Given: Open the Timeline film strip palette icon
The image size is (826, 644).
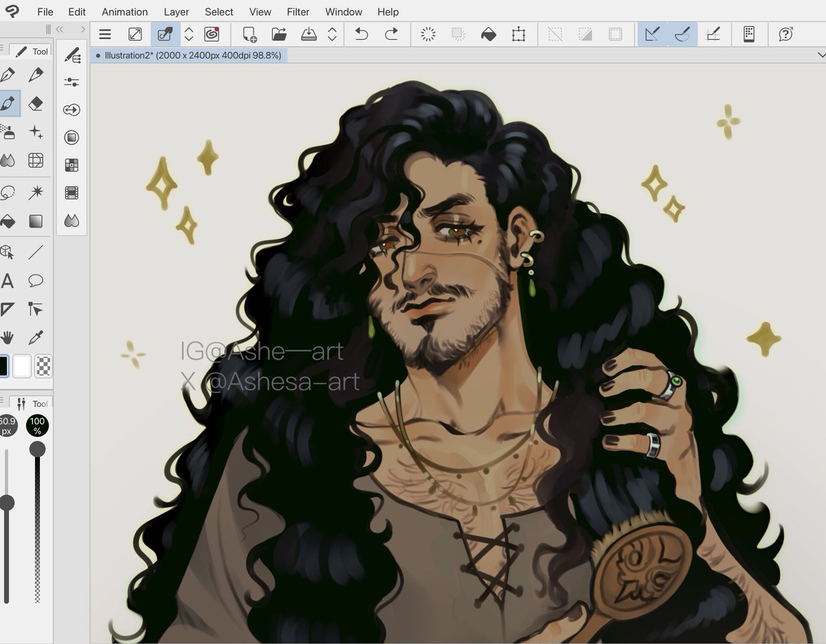Looking at the screenshot, I should [x=72, y=193].
